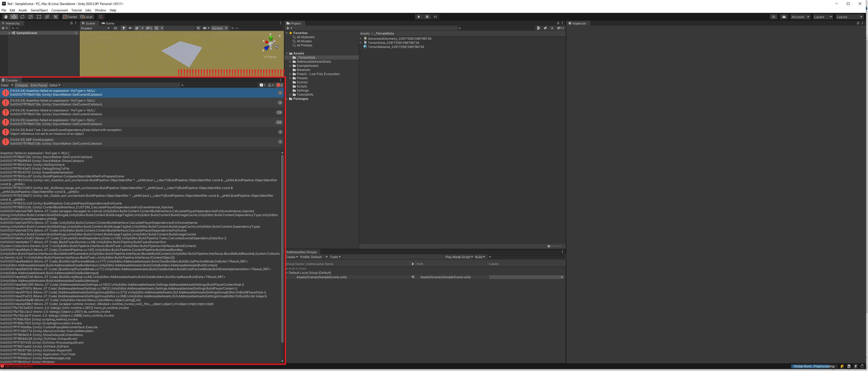Viewport: 868px width, 371px height.
Task: Select the Hand tool in toolbar
Action: click(x=6, y=17)
